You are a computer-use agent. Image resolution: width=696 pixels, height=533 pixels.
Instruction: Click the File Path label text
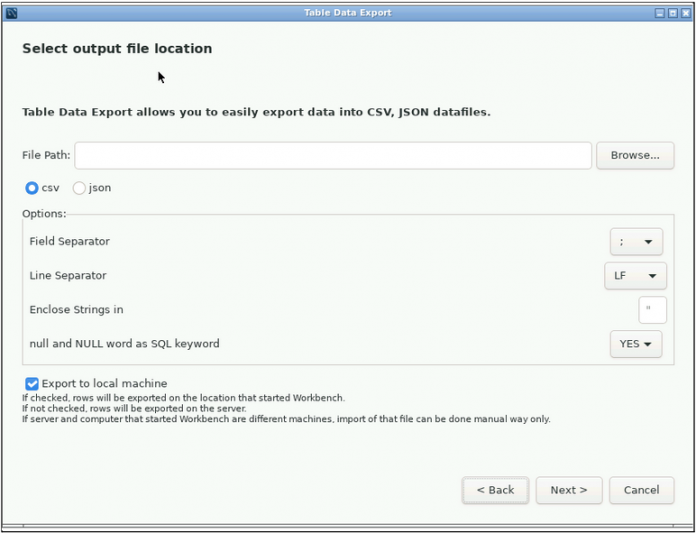[46, 156]
